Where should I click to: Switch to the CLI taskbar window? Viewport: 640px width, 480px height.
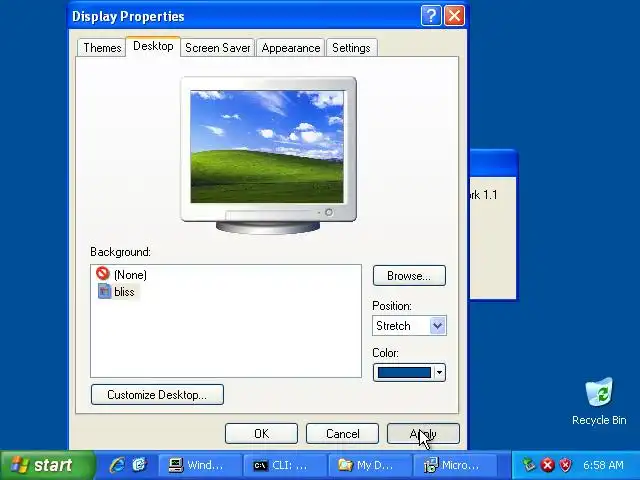click(284, 465)
